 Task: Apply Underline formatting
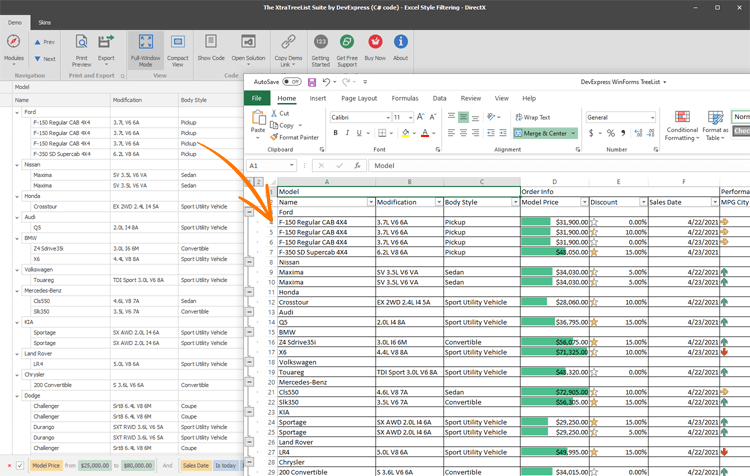(359, 133)
